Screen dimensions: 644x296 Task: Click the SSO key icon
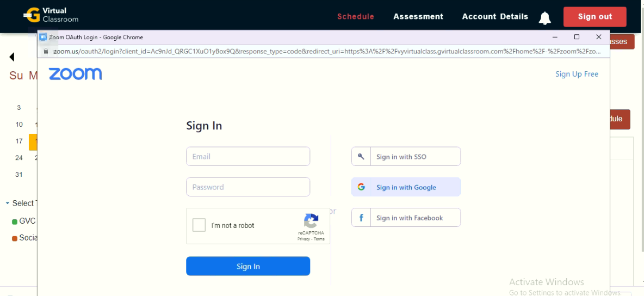[361, 157]
